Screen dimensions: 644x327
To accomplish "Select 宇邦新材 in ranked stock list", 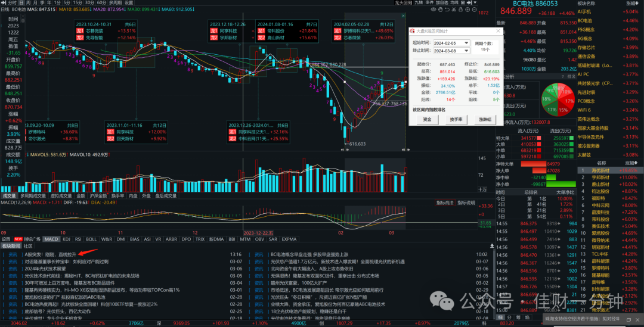I will tap(600, 177).
